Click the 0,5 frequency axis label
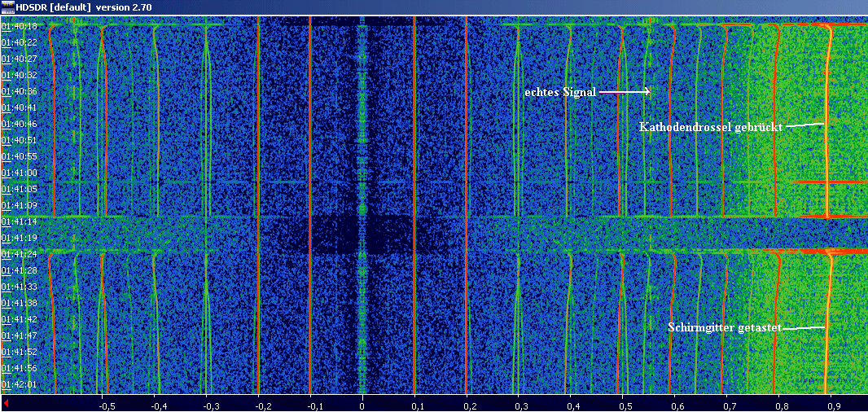The width and height of the screenshot is (868, 412). [625, 406]
